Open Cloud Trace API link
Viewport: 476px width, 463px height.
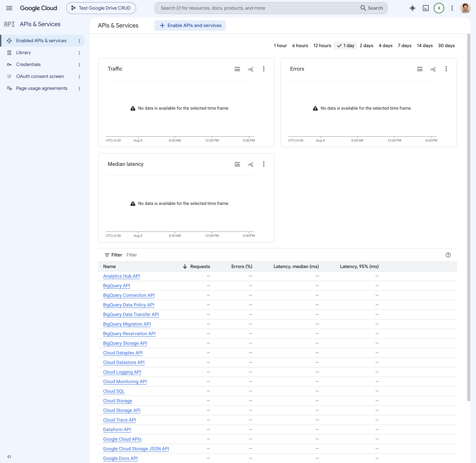[x=119, y=420]
